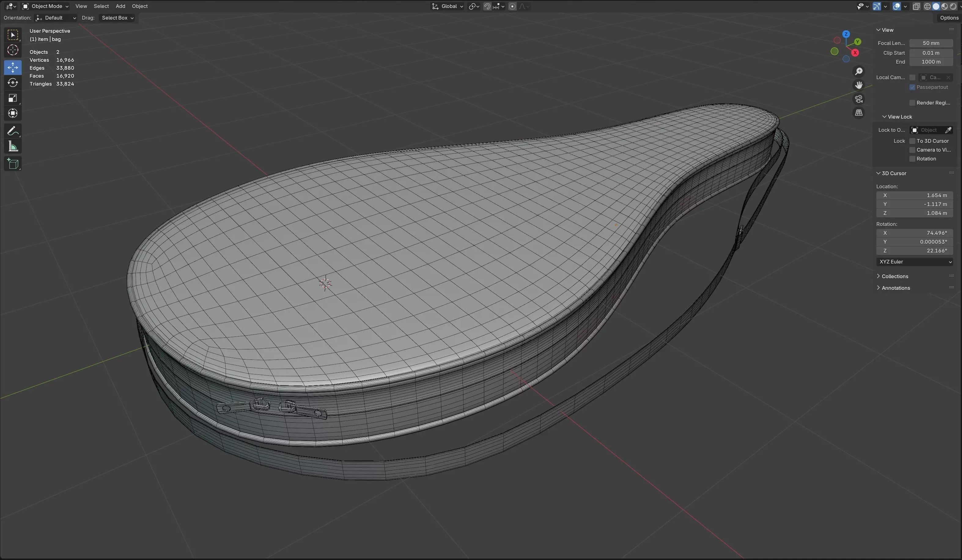This screenshot has width=962, height=560.
Task: Toggle proportional editing
Action: [x=512, y=6]
